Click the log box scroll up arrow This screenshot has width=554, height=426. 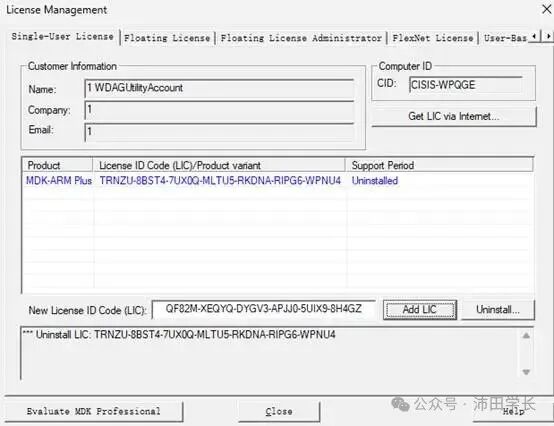(526, 336)
